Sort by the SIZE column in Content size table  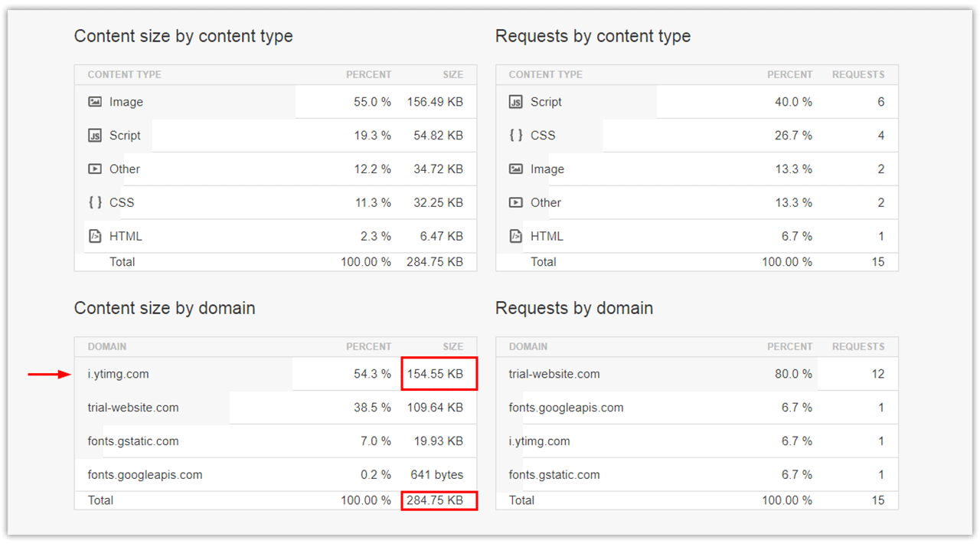click(452, 74)
